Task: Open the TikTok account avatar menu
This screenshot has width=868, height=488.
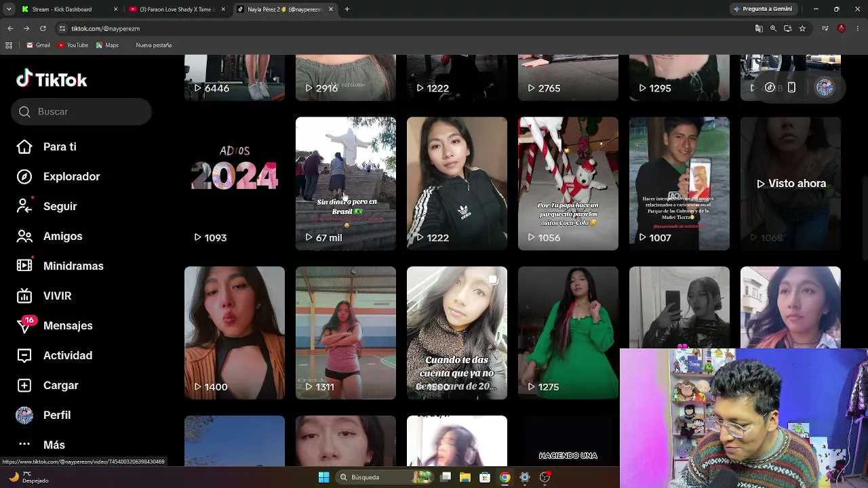Action: coord(825,87)
